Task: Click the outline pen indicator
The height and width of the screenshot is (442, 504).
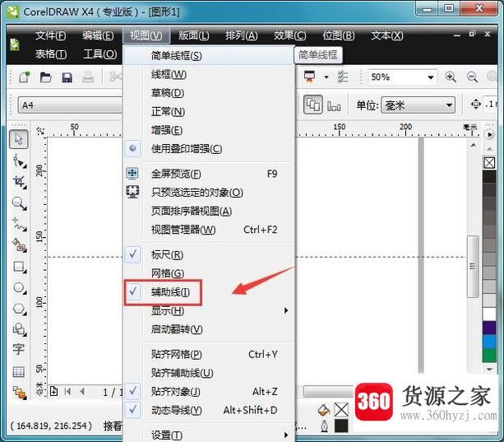Action: click(x=324, y=426)
